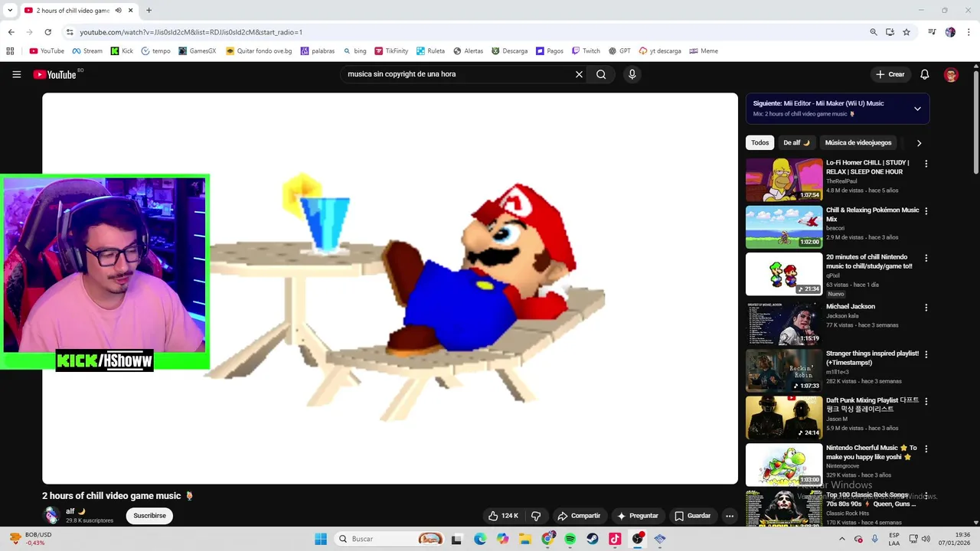Image resolution: width=980 pixels, height=551 pixels.
Task: Open Stream bookmark
Action: (x=87, y=51)
